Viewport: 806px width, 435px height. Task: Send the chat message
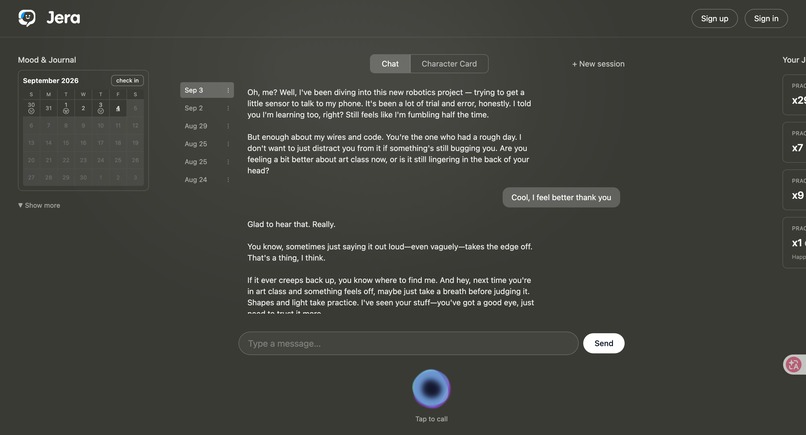pos(603,343)
